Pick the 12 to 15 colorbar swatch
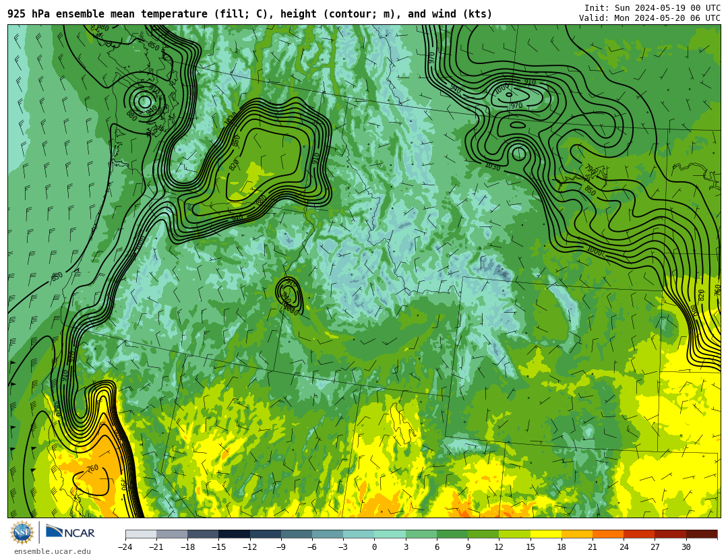This screenshot has width=728, height=560. [x=515, y=534]
